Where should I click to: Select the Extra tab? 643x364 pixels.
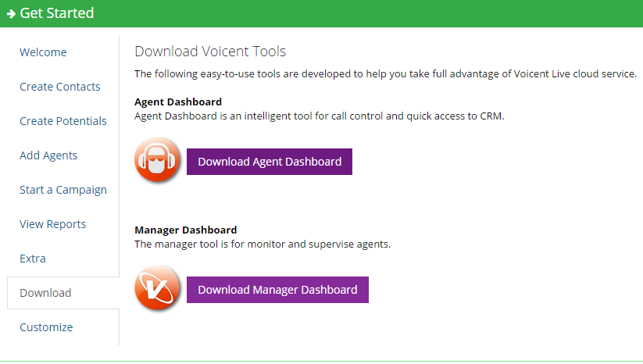[33, 259]
